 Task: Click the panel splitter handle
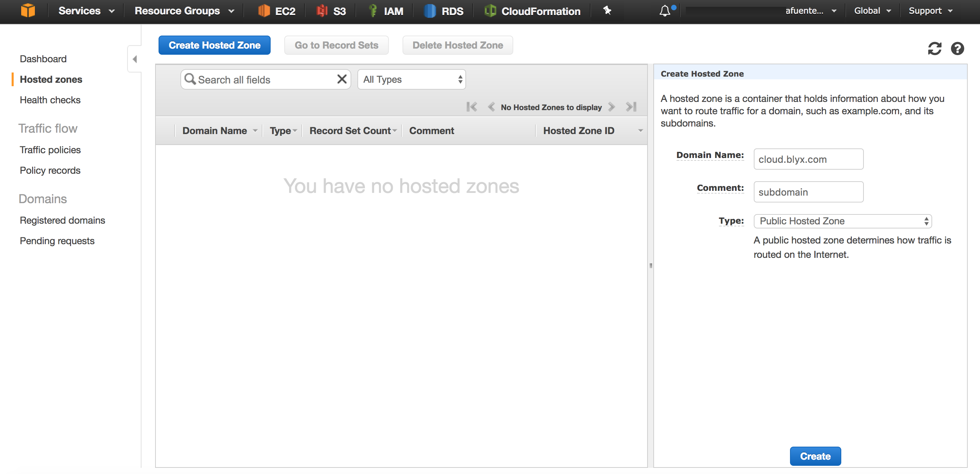point(651,266)
